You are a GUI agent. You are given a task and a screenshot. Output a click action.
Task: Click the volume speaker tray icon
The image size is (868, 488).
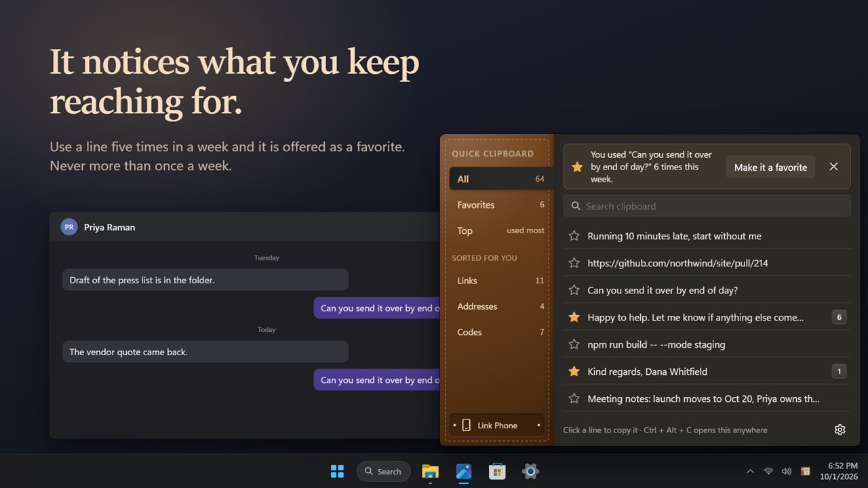pos(787,471)
